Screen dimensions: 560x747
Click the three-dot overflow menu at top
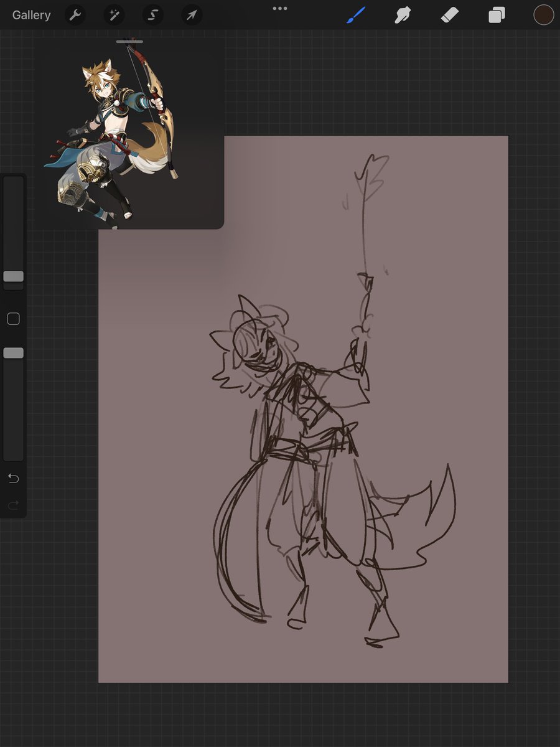(x=280, y=9)
